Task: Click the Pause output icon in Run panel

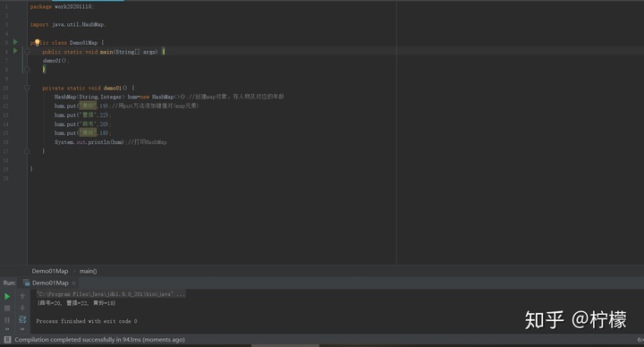Action: (7, 320)
